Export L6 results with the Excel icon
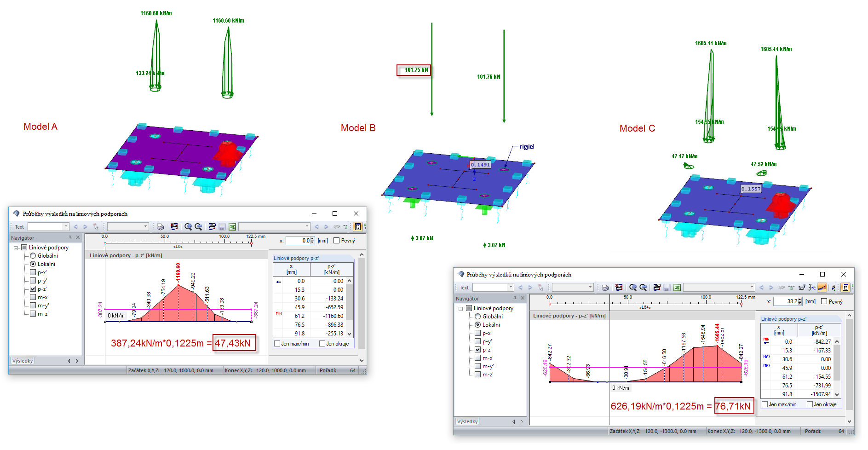 tap(232, 227)
